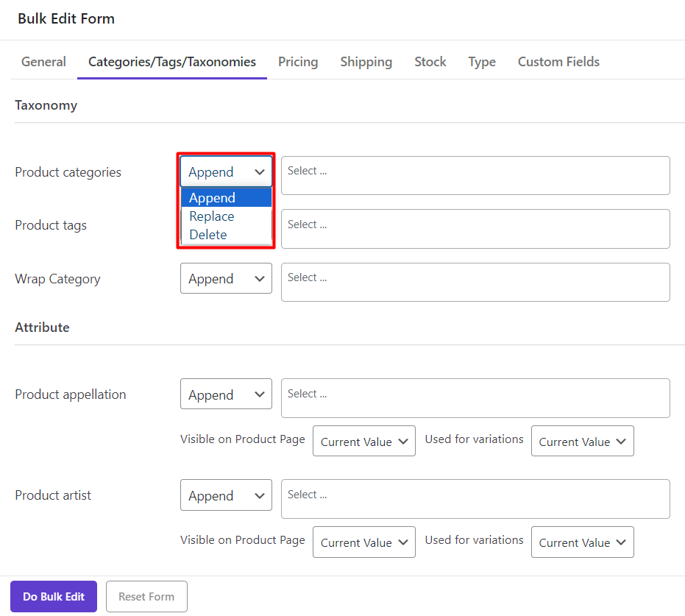Click the Reset Form button
Viewport: 685px width, 616px height.
[146, 597]
